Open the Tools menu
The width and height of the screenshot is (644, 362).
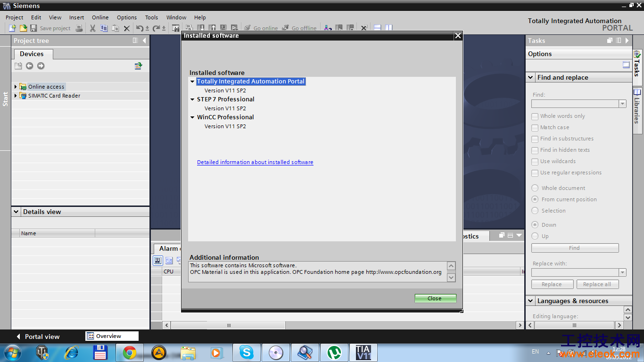(152, 17)
